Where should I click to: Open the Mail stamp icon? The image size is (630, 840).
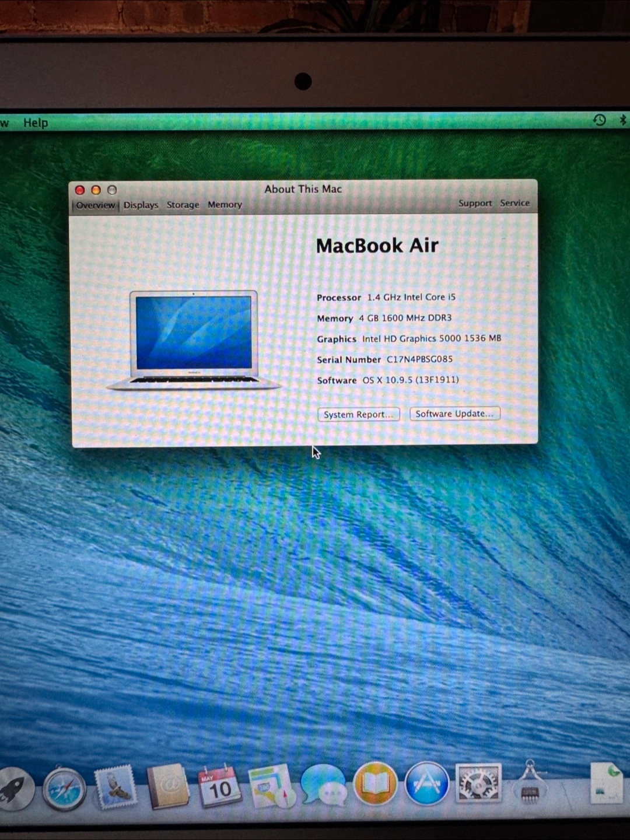point(116,787)
